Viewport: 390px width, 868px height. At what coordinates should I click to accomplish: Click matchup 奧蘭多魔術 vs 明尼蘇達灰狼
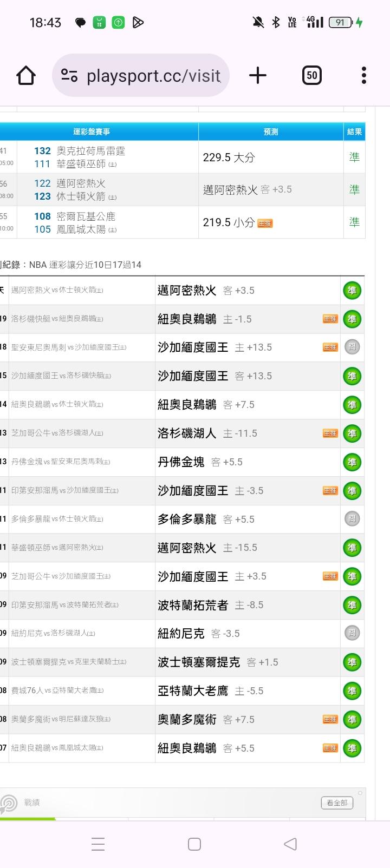[61, 719]
